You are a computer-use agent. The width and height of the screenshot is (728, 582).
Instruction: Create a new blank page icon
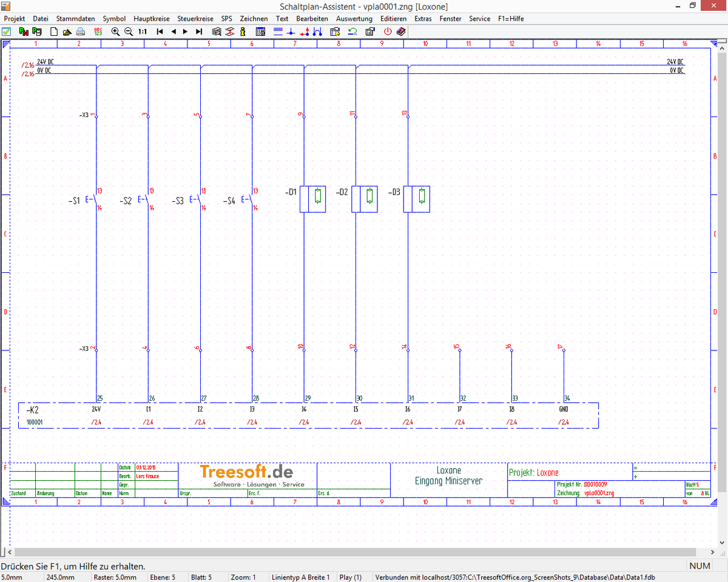point(54,32)
